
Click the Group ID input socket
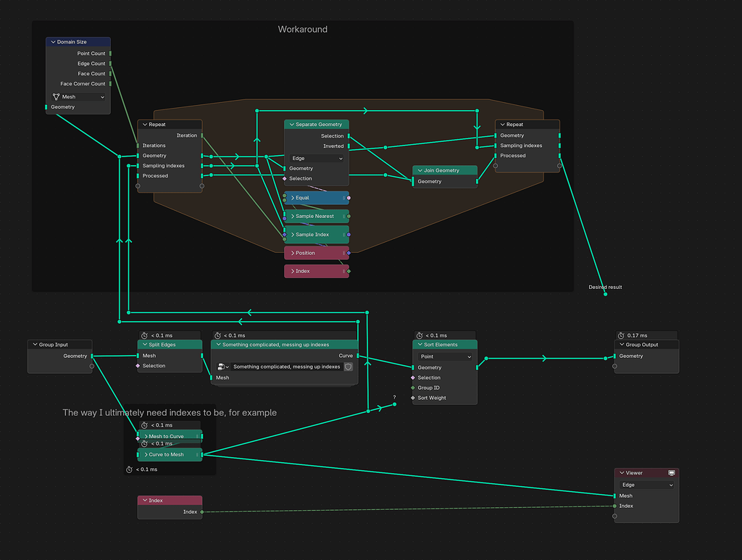[x=412, y=388]
